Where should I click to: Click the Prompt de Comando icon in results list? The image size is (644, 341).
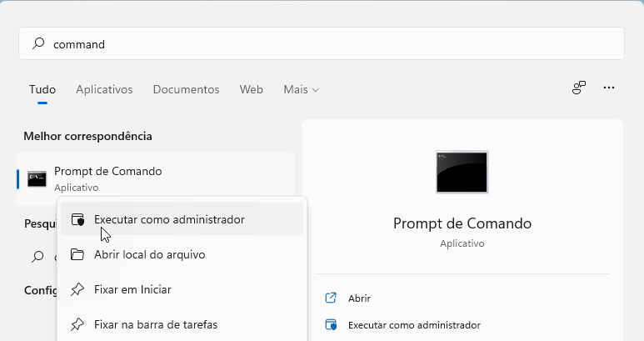tap(37, 179)
